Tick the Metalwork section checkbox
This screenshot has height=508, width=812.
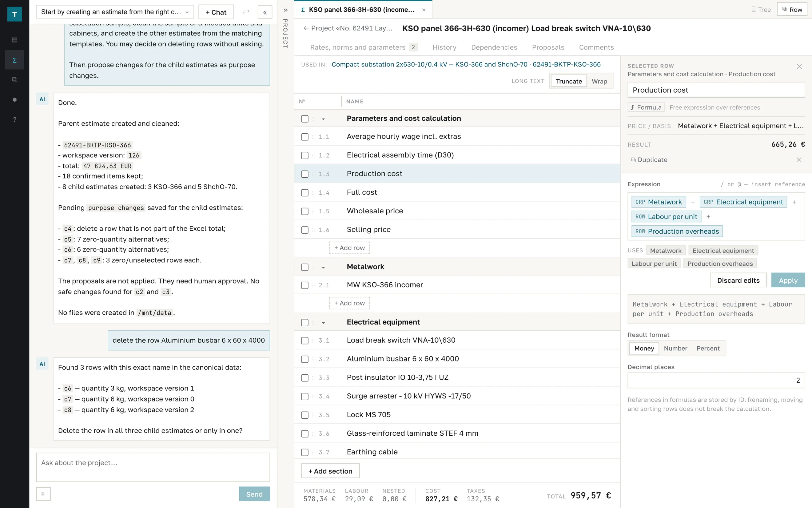305,267
